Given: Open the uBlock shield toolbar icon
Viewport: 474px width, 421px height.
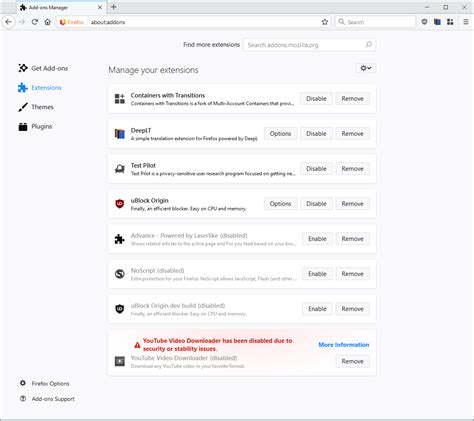Looking at the screenshot, I should coord(424,22).
